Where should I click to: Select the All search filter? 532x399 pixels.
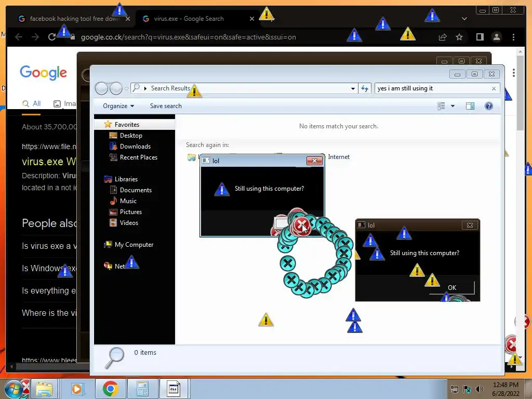tap(32, 103)
